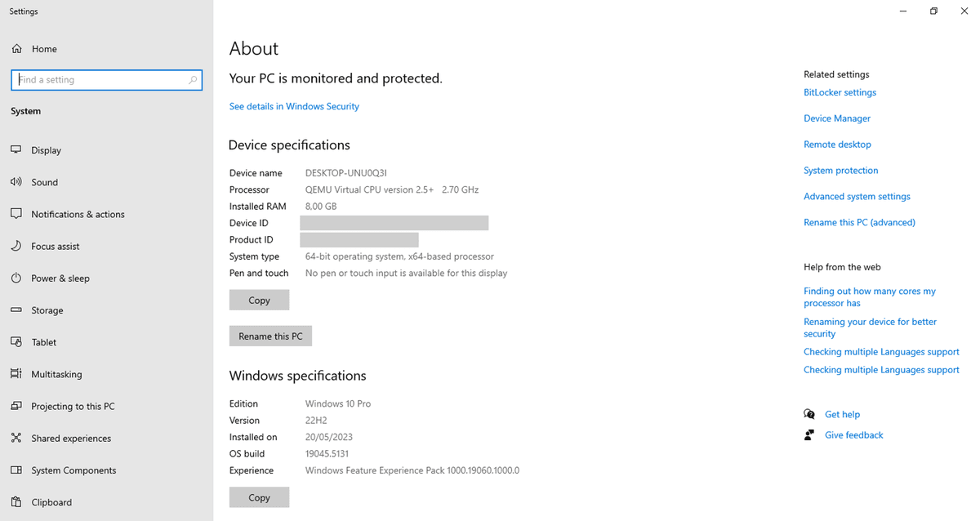The image size is (980, 521).
Task: Minimize the Settings window
Action: (x=903, y=11)
